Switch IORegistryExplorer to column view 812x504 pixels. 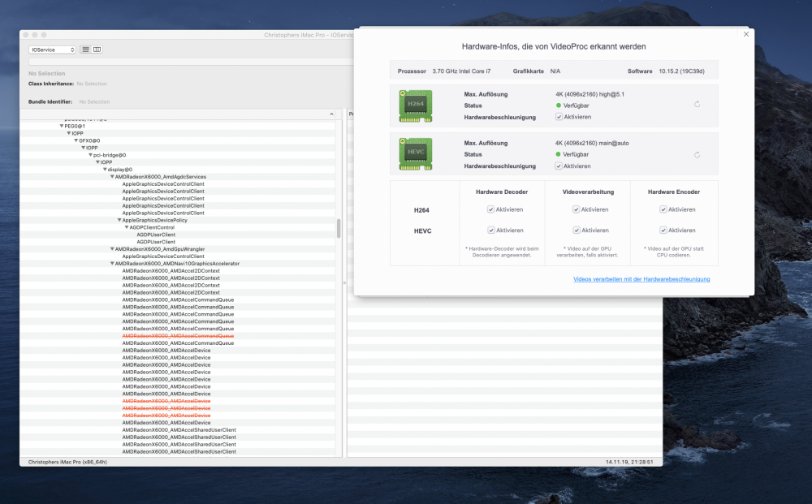click(97, 50)
